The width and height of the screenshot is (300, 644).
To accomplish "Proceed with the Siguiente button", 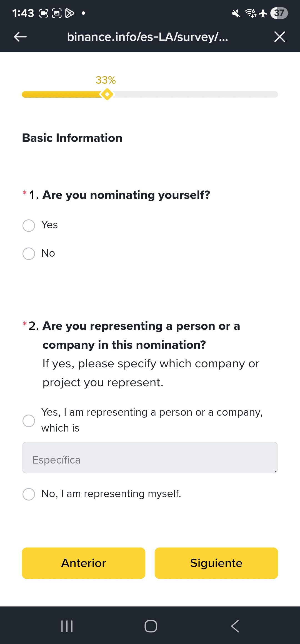I will pyautogui.click(x=216, y=563).
